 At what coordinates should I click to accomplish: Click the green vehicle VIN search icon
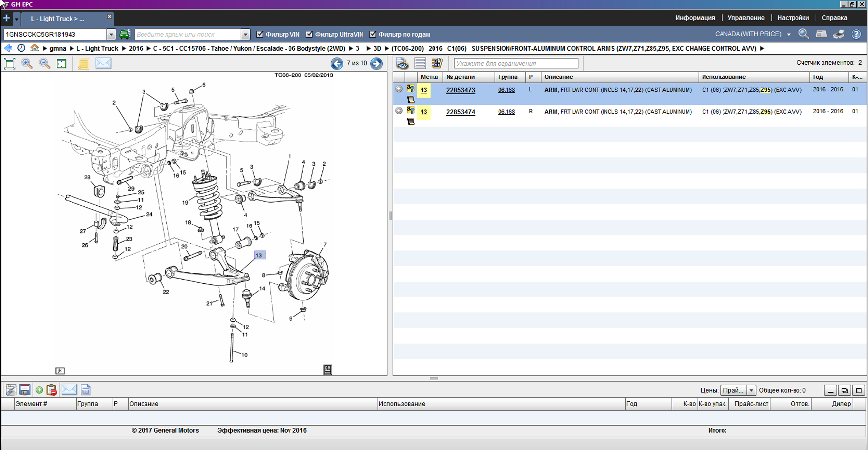pos(125,34)
